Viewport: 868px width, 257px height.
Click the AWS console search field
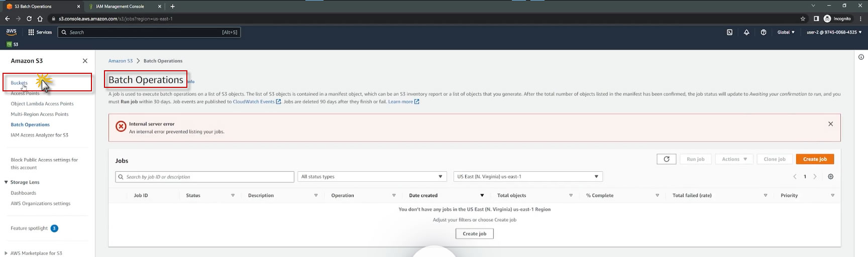149,32
